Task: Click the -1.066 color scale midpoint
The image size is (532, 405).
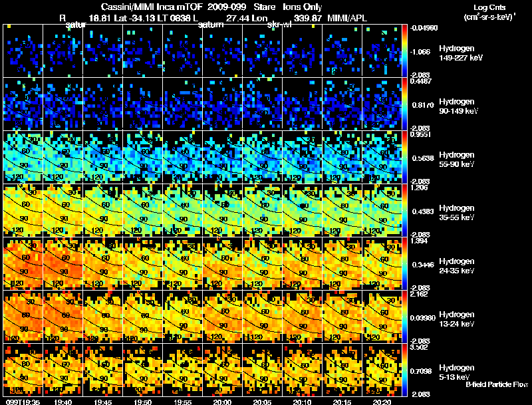Action: (421, 52)
